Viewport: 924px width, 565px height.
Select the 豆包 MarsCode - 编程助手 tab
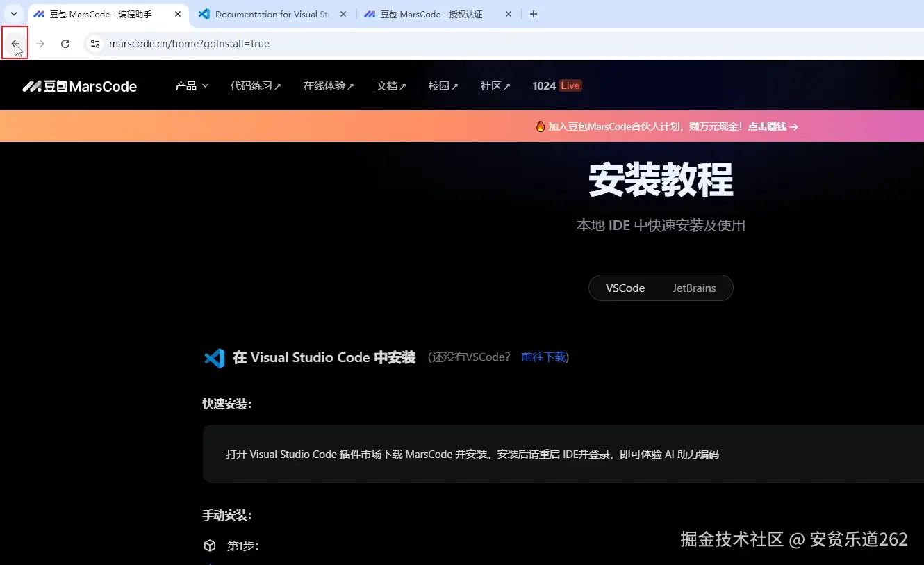click(x=100, y=14)
